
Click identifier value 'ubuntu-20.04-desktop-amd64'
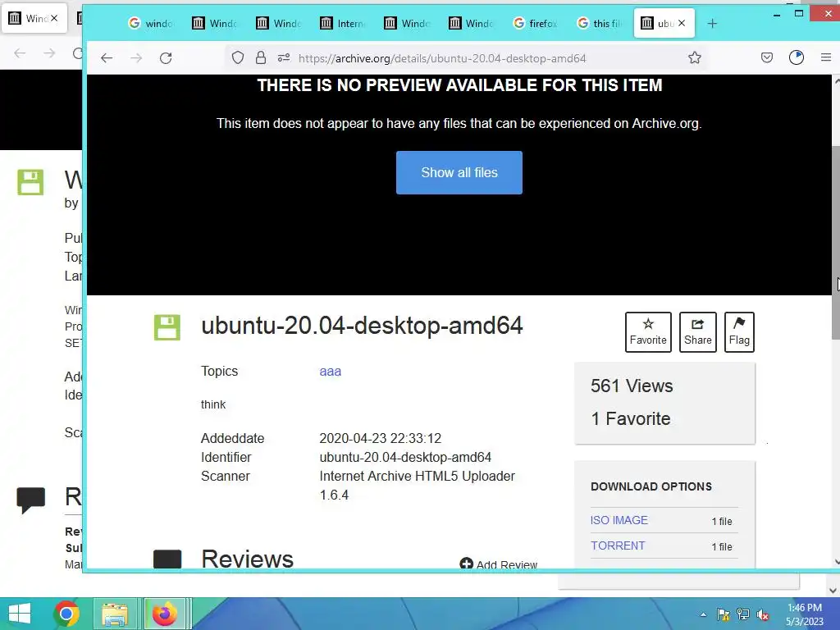click(x=405, y=457)
